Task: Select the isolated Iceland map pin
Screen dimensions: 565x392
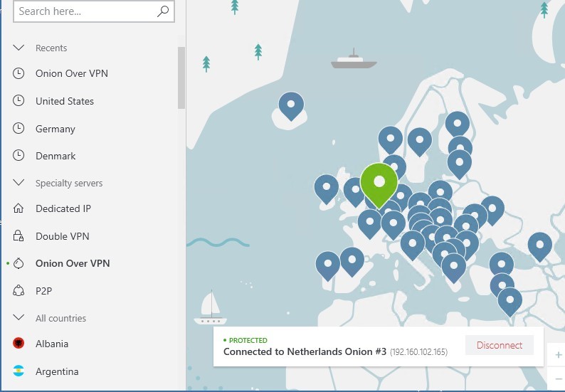Action: pyautogui.click(x=290, y=106)
